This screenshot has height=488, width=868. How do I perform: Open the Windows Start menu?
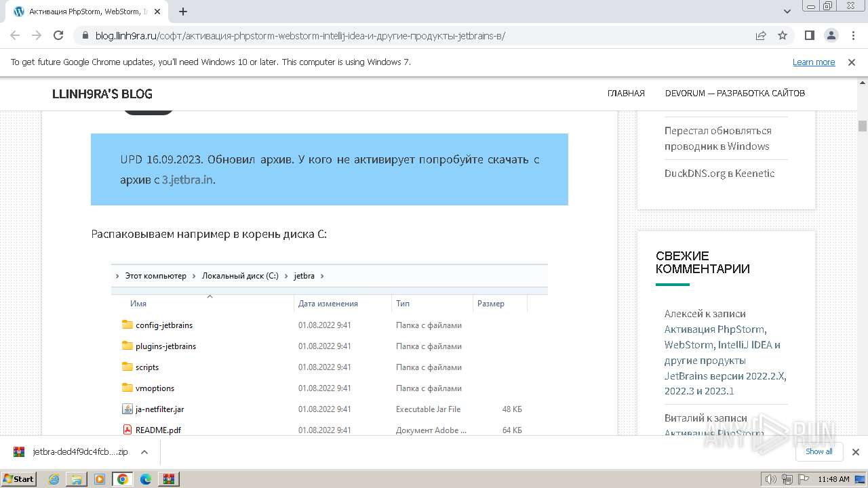click(x=18, y=479)
